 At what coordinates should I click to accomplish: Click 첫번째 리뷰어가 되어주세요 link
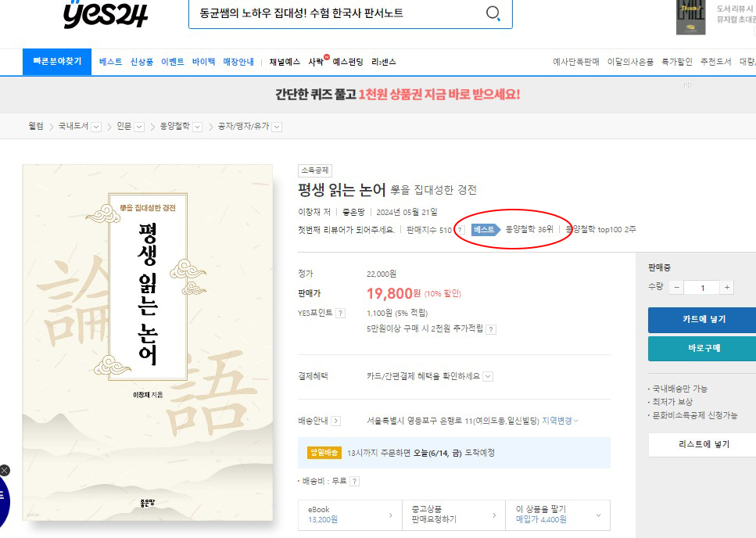(346, 230)
